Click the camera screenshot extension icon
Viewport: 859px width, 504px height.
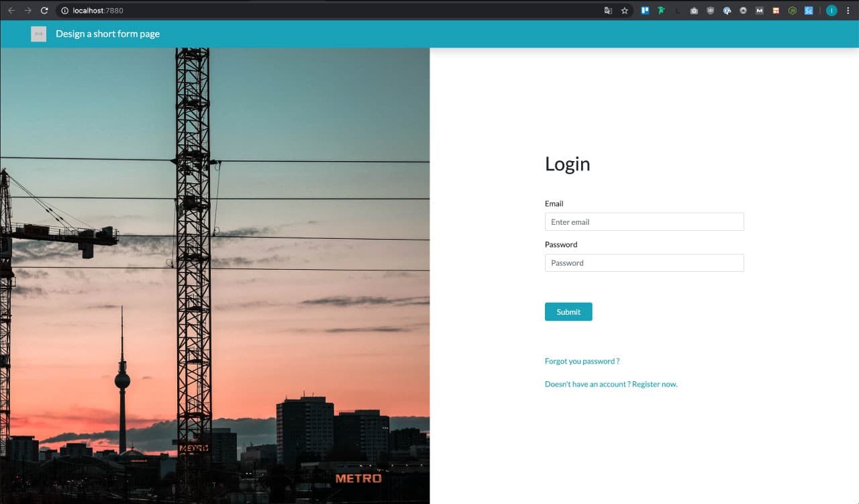(694, 11)
